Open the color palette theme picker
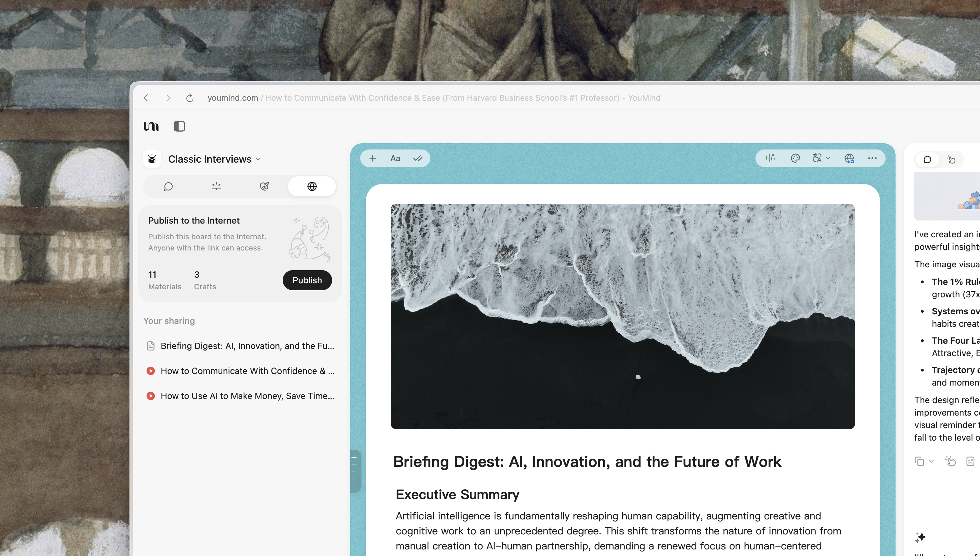The height and width of the screenshot is (556, 980). (x=795, y=158)
